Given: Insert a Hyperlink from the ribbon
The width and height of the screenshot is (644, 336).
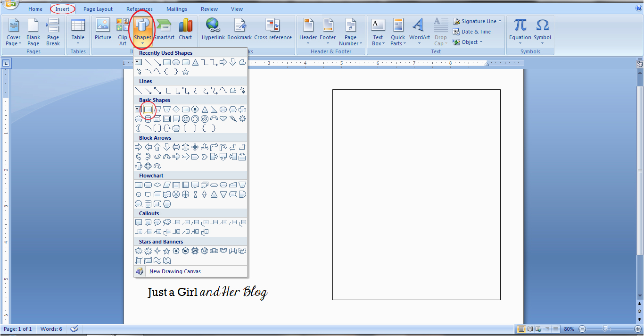Looking at the screenshot, I should [x=213, y=29].
